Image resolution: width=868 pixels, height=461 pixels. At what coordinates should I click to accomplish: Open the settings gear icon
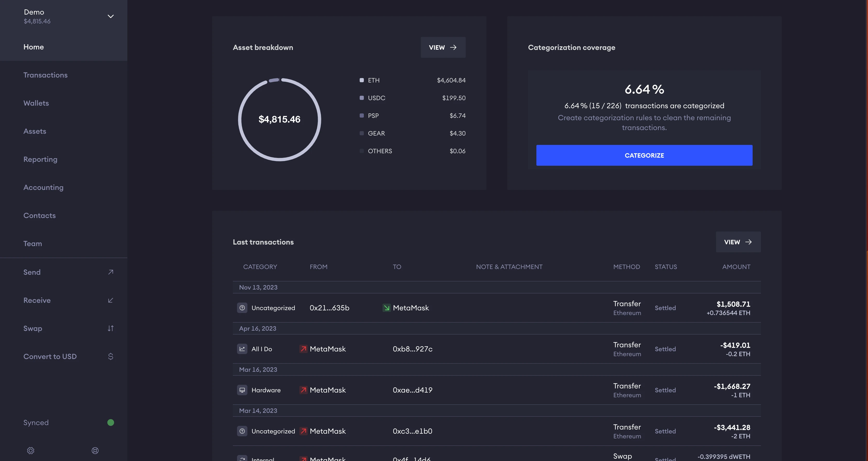(31, 451)
